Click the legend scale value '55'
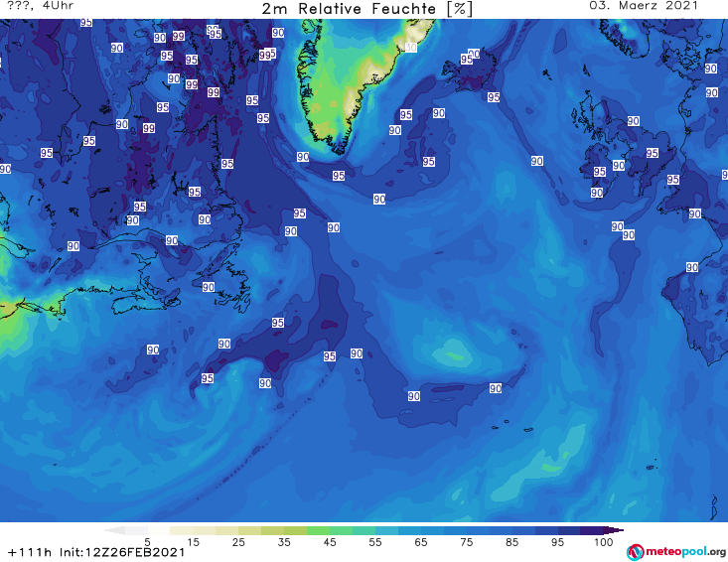Viewport: 728px width, 562px height. (x=375, y=542)
